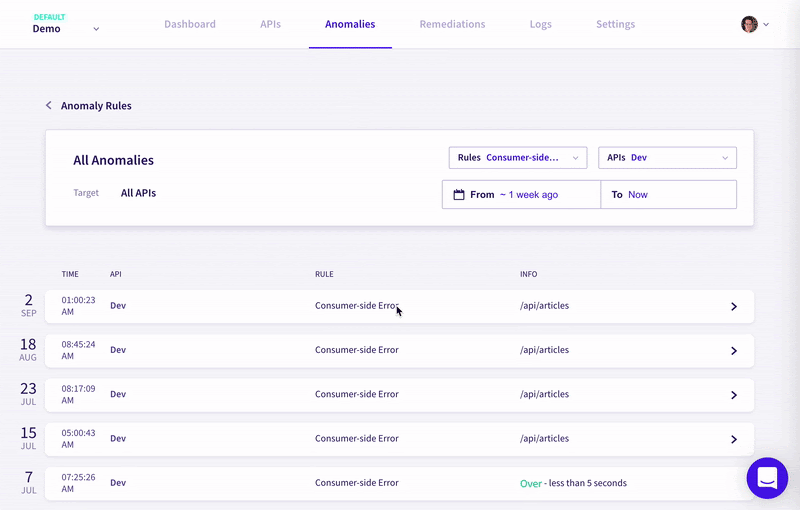Image resolution: width=800 pixels, height=510 pixels.
Task: Open the 15 Jul anomaly row arrow
Action: click(733, 439)
